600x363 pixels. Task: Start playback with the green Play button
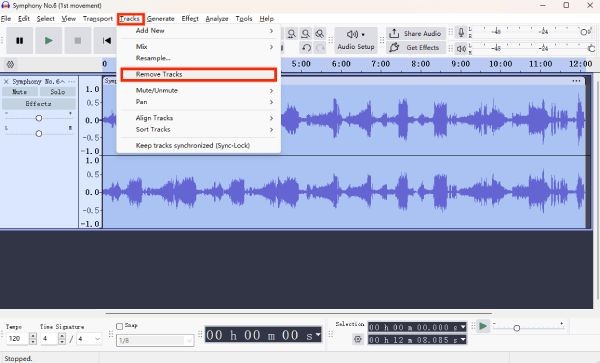pyautogui.click(x=49, y=41)
